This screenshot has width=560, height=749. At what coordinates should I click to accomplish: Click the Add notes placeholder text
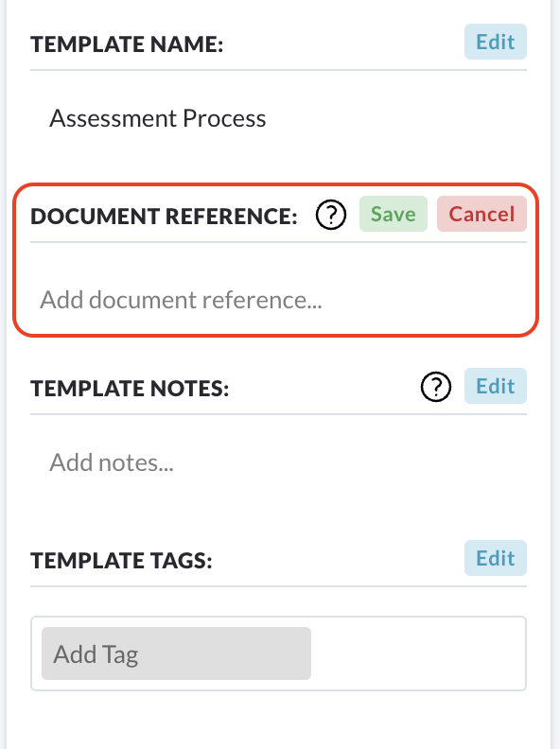point(112,462)
